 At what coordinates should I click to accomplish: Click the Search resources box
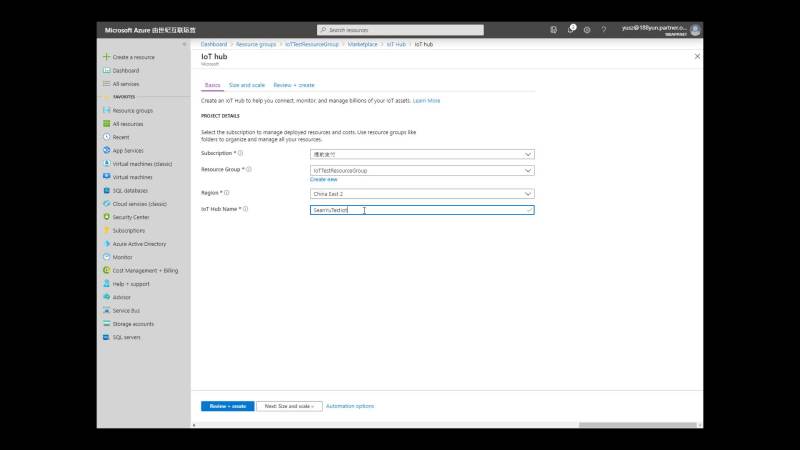(401, 30)
